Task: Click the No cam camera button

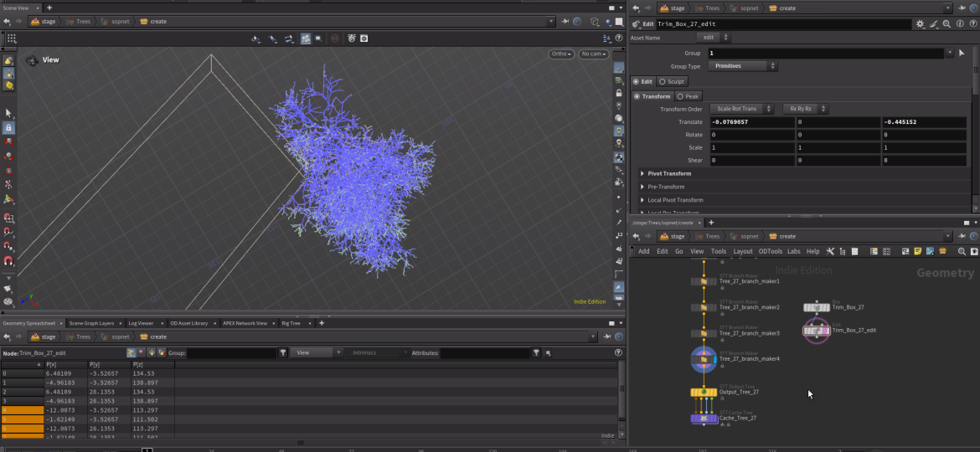Action: [593, 54]
